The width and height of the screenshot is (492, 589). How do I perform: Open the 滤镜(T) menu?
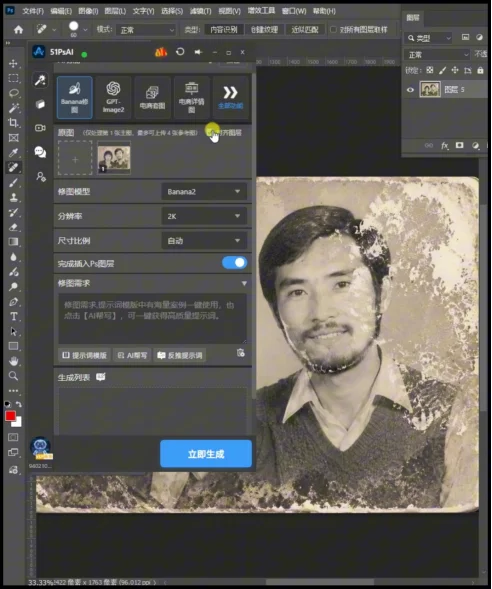coord(201,11)
